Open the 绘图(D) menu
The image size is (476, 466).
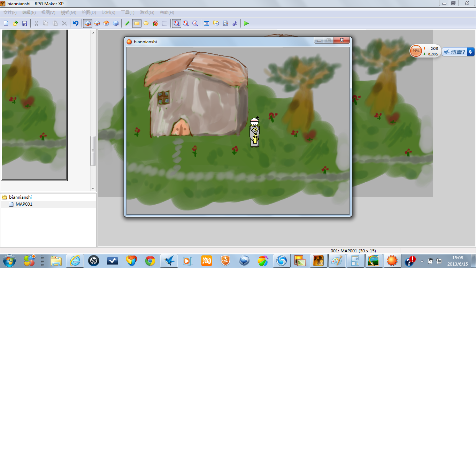[x=89, y=13]
